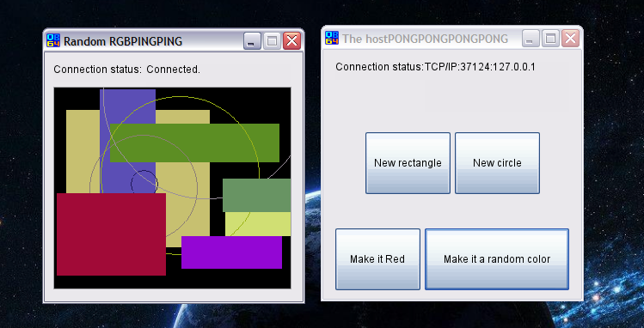
Task: Click the dark green wide rectangle
Action: 194,143
